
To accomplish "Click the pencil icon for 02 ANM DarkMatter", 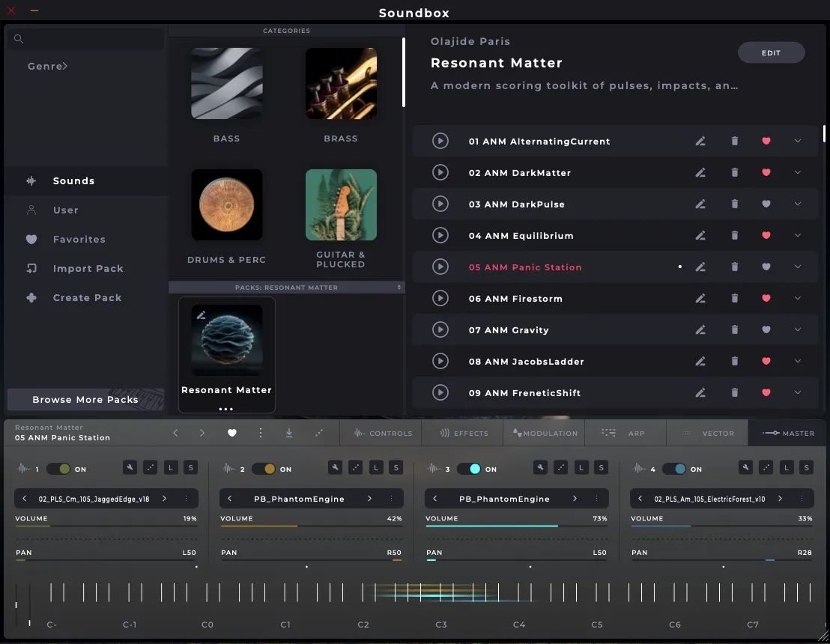I will coord(700,172).
